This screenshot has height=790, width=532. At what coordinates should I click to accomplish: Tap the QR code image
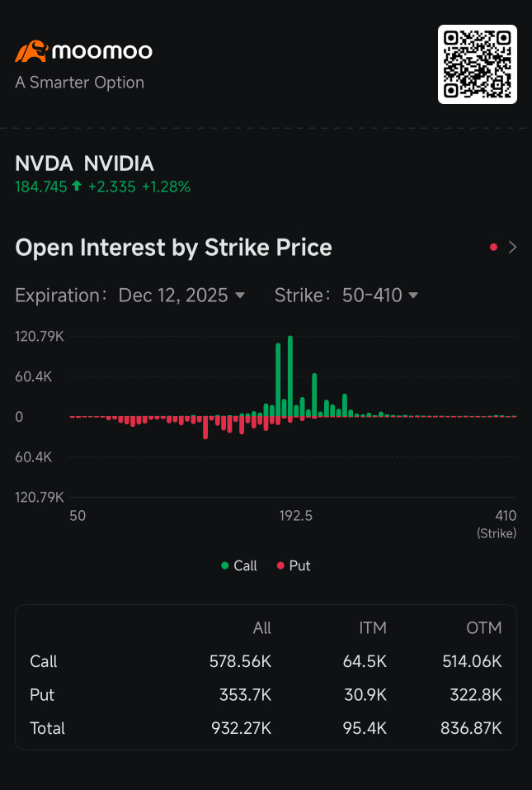[477, 64]
